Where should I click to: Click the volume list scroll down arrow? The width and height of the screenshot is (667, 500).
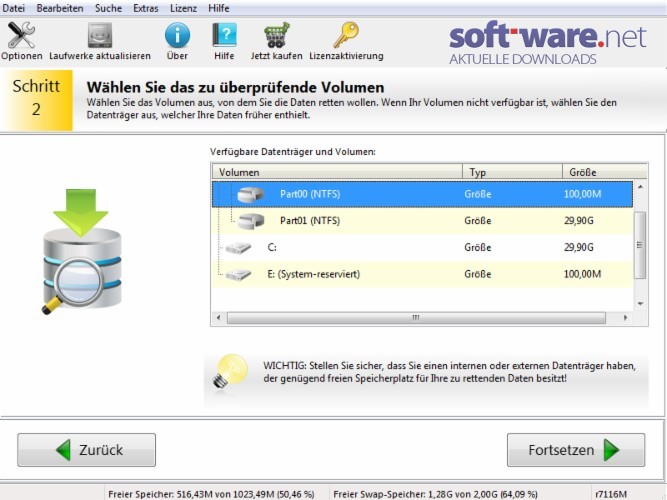[x=640, y=304]
